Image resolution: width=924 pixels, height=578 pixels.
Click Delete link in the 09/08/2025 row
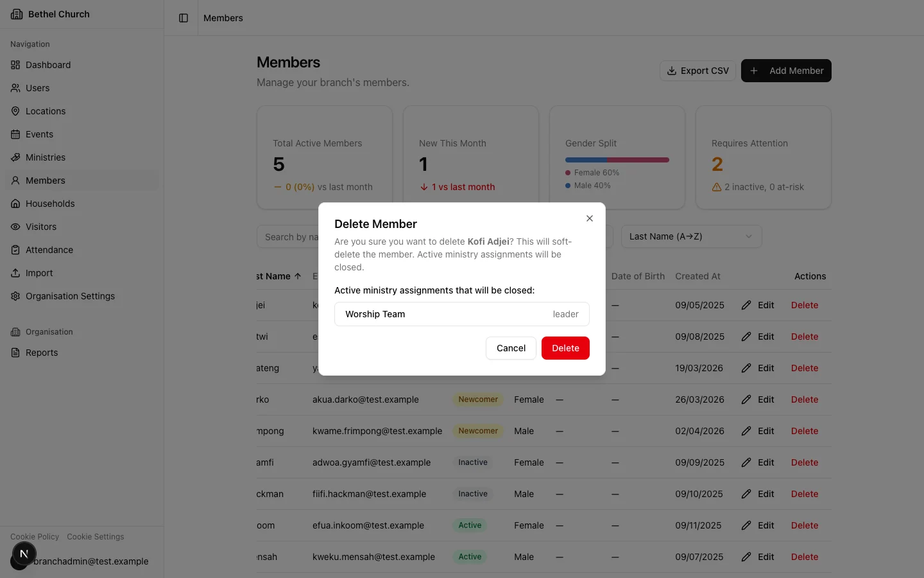click(x=805, y=337)
